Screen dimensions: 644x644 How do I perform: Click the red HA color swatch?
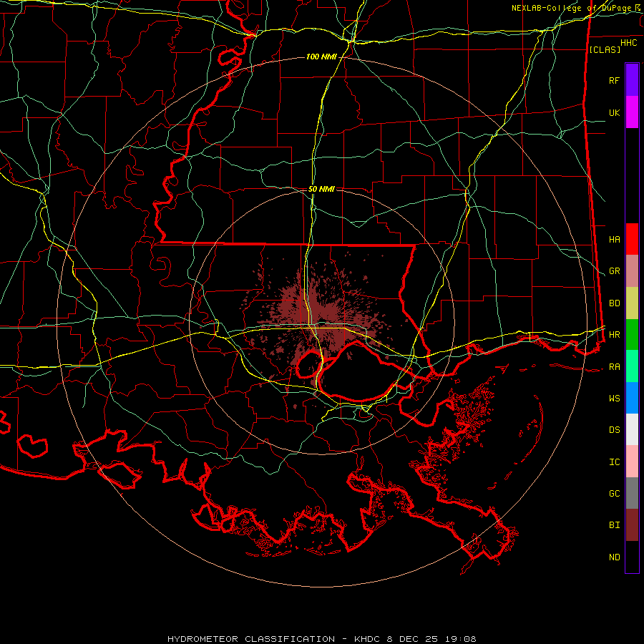coord(632,239)
